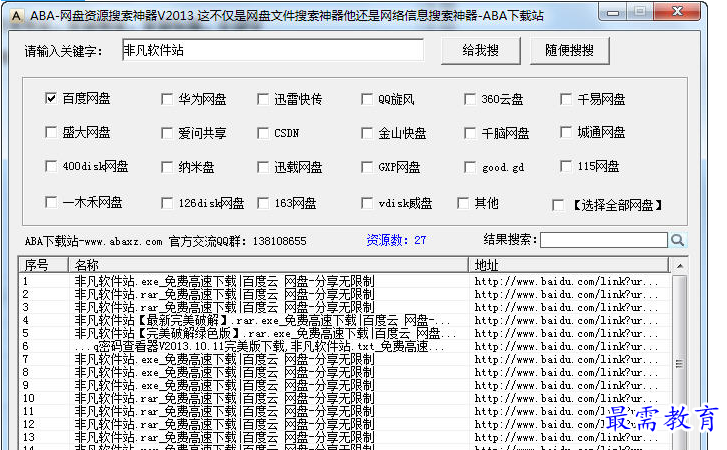Enable the CSDN checkbox
This screenshot has height=450, width=727.
[x=262, y=133]
